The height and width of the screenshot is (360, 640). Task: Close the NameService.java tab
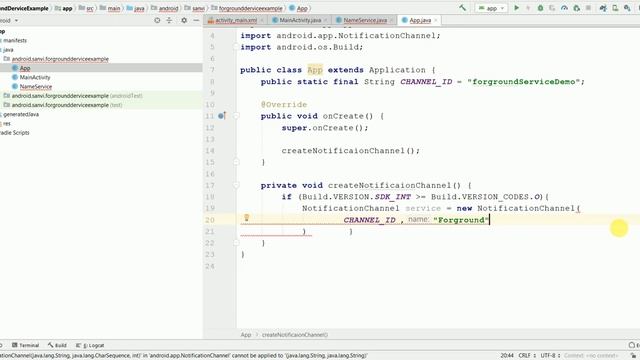click(391, 20)
